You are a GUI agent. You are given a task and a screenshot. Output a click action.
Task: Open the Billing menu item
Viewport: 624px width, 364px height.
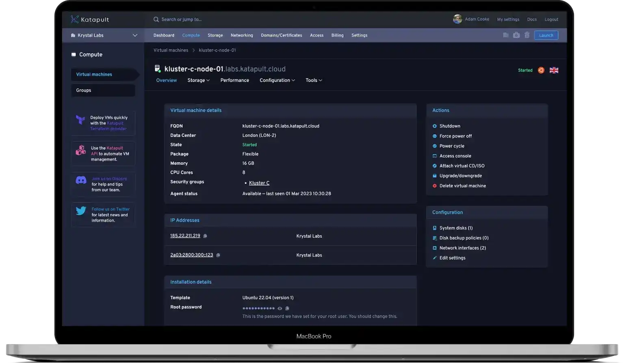click(x=337, y=35)
